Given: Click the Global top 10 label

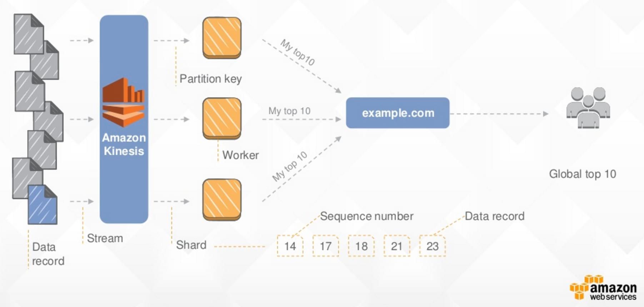Looking at the screenshot, I should point(582,174).
